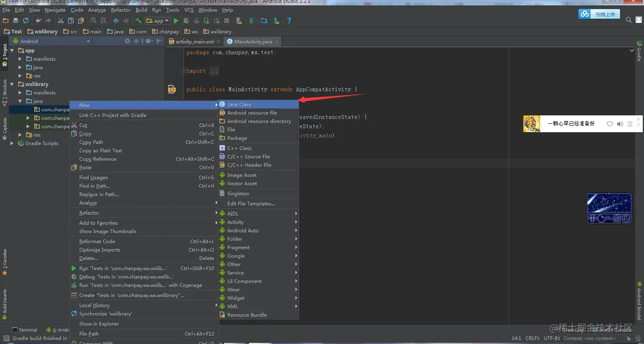
Task: Click the Debug app bug icon
Action: click(x=186, y=21)
